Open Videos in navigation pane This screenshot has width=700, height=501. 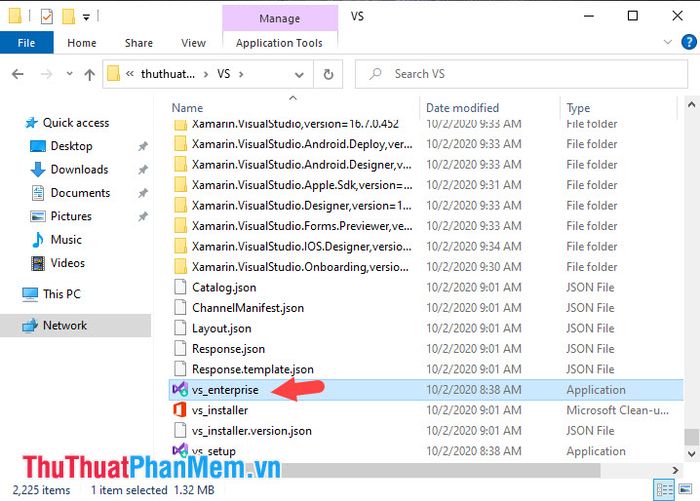[67, 263]
